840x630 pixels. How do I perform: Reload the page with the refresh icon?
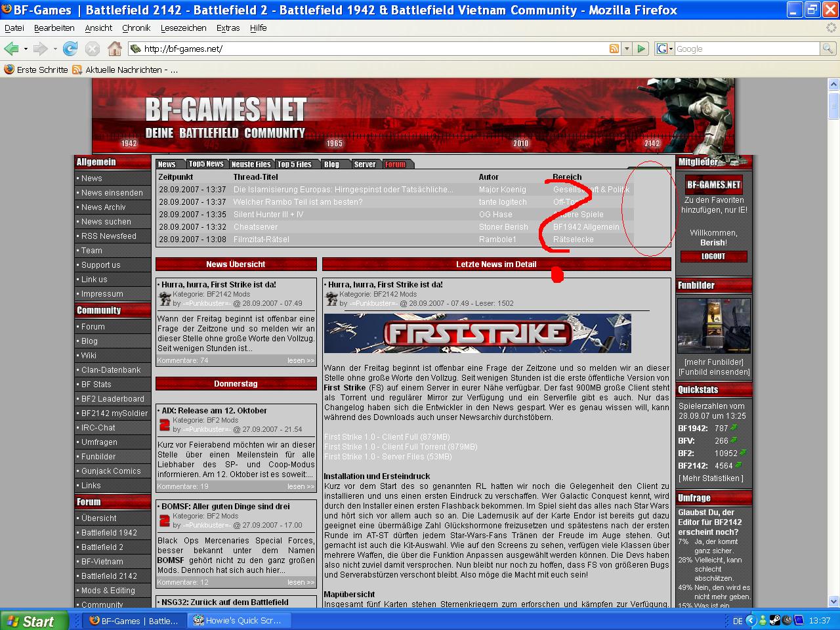tap(70, 49)
